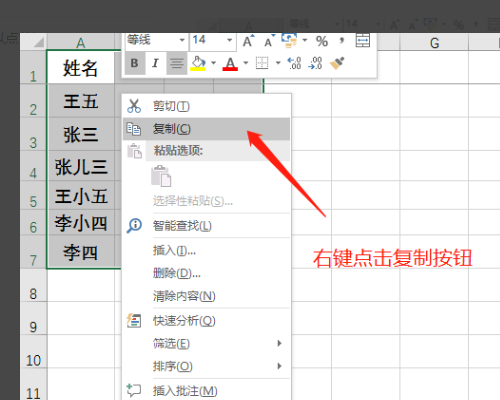Click Decrease Font Size icon

click(269, 41)
